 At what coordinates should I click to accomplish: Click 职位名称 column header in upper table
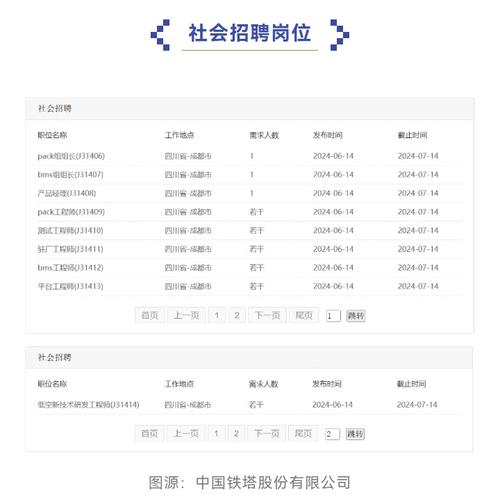52,135
